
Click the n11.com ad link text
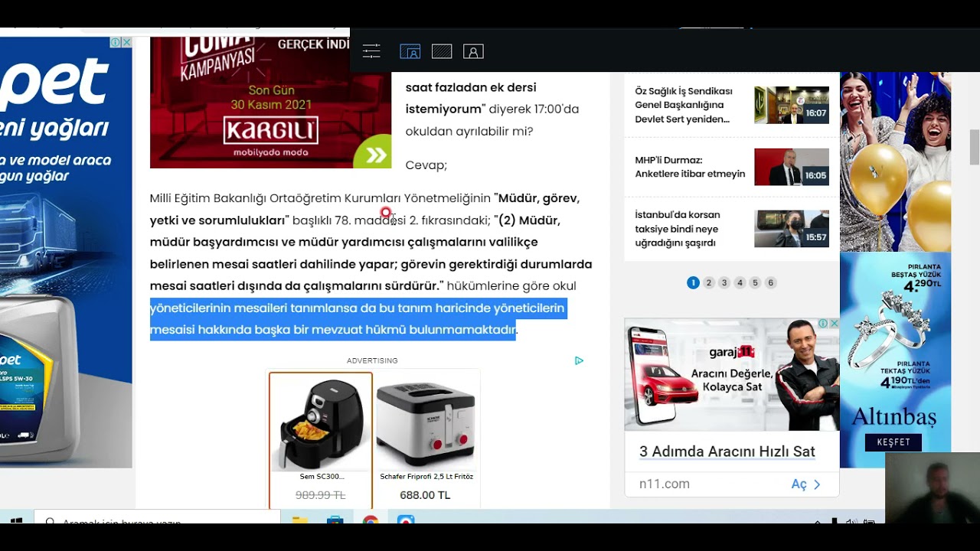(x=665, y=484)
